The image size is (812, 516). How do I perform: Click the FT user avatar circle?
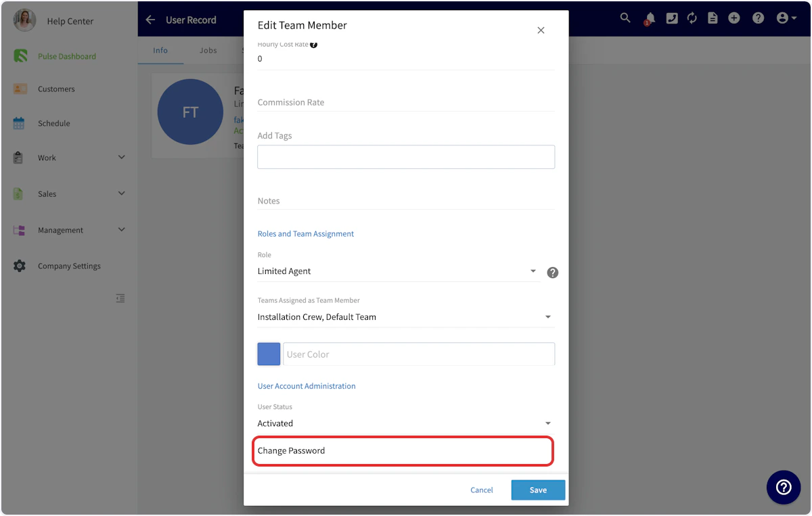(x=190, y=112)
